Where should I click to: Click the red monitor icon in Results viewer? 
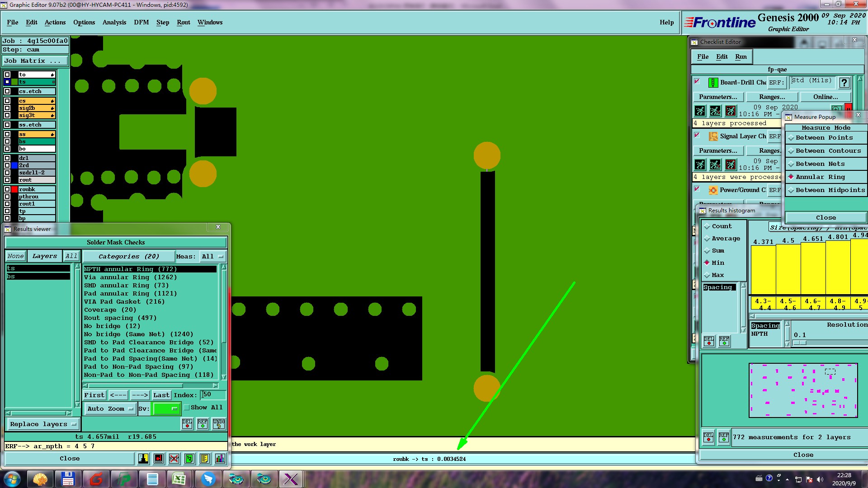[x=159, y=459]
